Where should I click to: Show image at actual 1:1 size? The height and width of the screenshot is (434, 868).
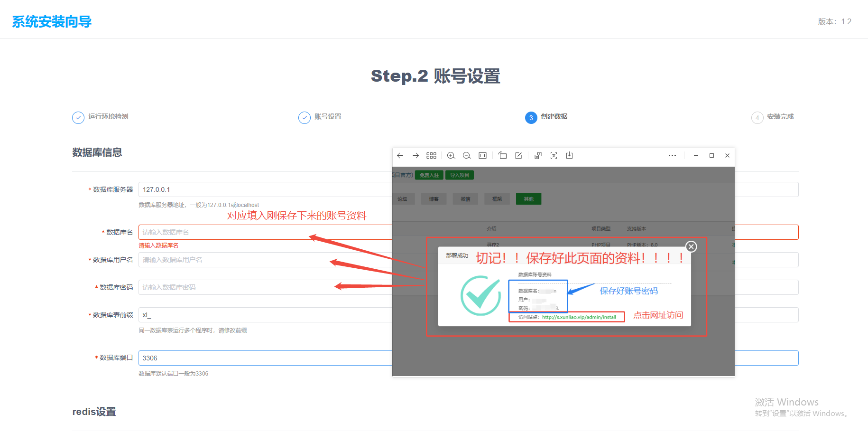pos(482,156)
